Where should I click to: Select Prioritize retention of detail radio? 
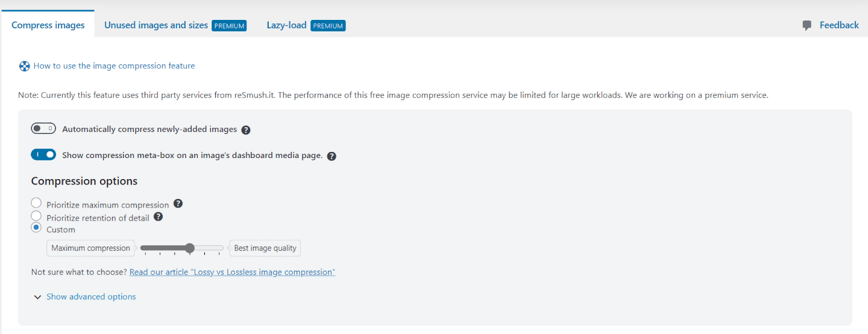[36, 216]
